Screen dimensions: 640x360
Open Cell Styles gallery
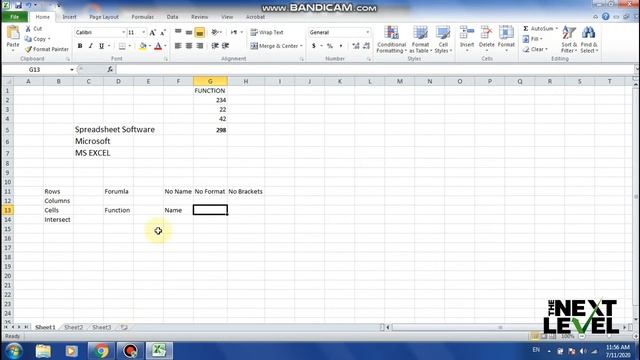point(443,39)
